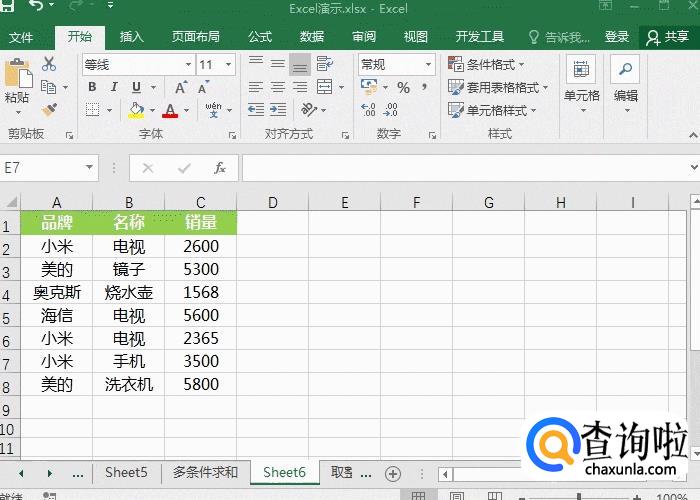Open Alignment dialog launcher in 对齐方式

(x=345, y=135)
